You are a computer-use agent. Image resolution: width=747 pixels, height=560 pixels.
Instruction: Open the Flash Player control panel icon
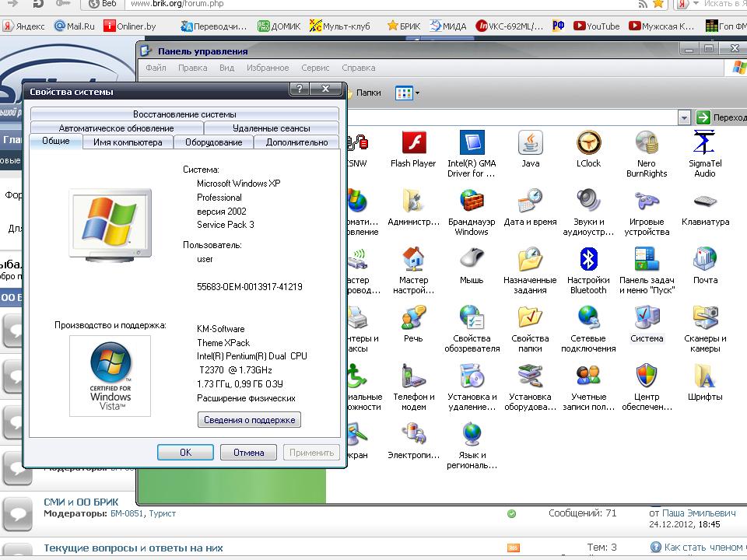coord(413,145)
